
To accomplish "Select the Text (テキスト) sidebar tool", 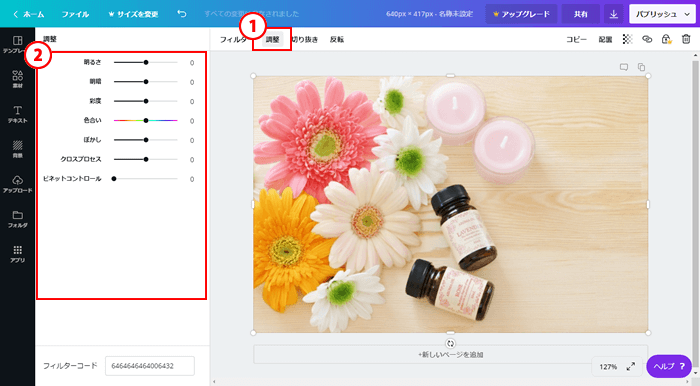I will pyautogui.click(x=17, y=114).
